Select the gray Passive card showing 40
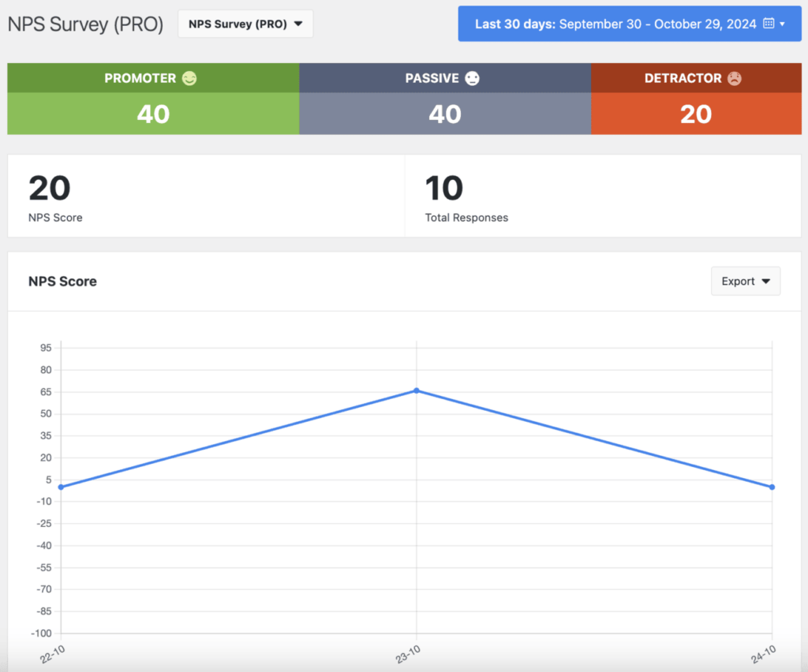 pos(444,114)
